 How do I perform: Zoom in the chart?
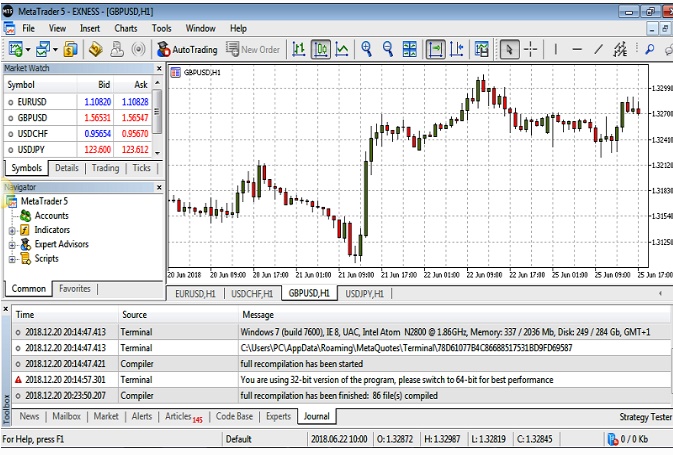pyautogui.click(x=367, y=49)
